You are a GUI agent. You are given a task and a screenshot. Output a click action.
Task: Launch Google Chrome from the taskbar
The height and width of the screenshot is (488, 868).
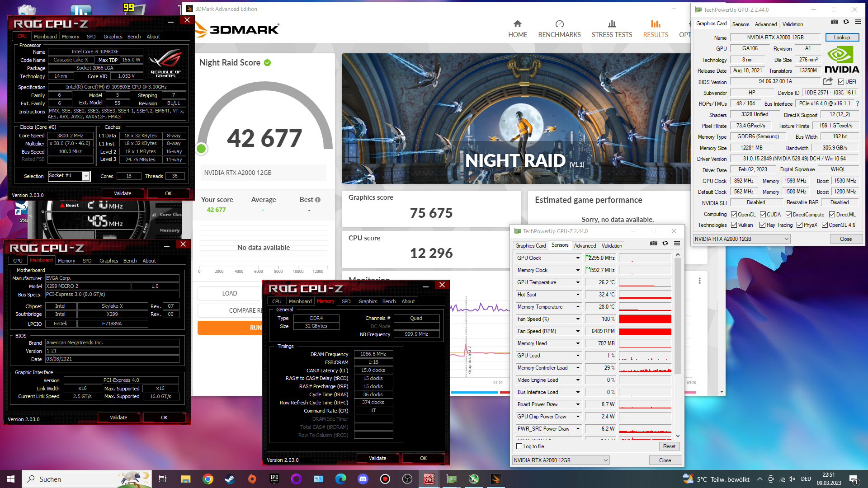click(x=208, y=479)
